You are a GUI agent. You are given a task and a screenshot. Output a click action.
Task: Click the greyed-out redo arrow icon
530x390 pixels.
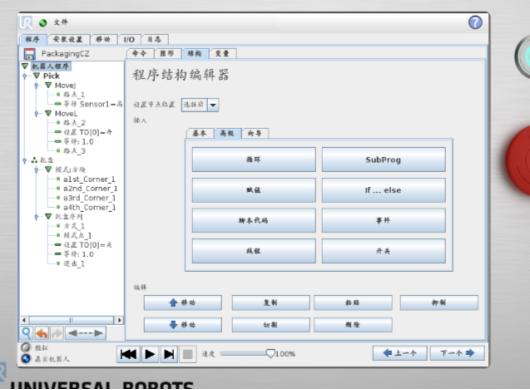[57, 333]
